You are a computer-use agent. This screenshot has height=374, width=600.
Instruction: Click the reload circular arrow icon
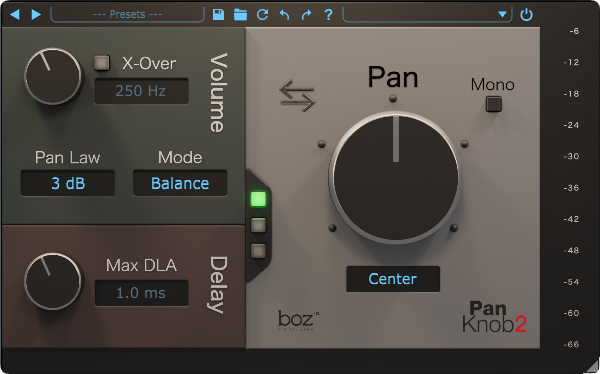click(x=262, y=15)
